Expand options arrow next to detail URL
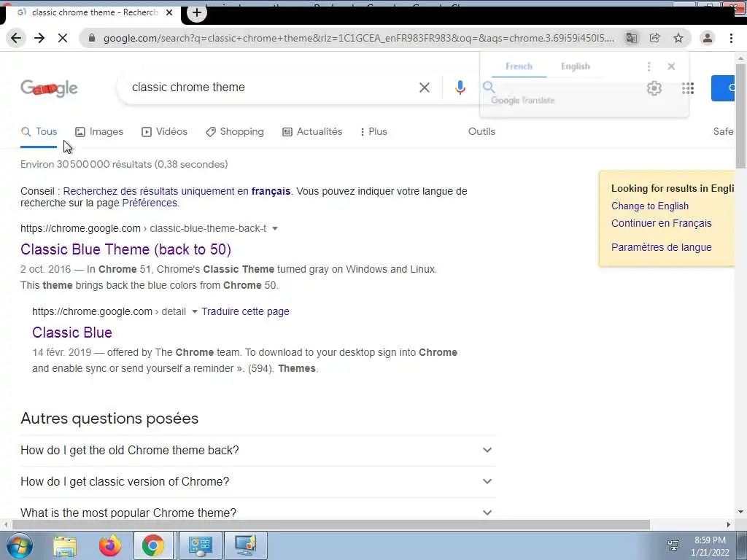The width and height of the screenshot is (747, 560). (x=194, y=311)
